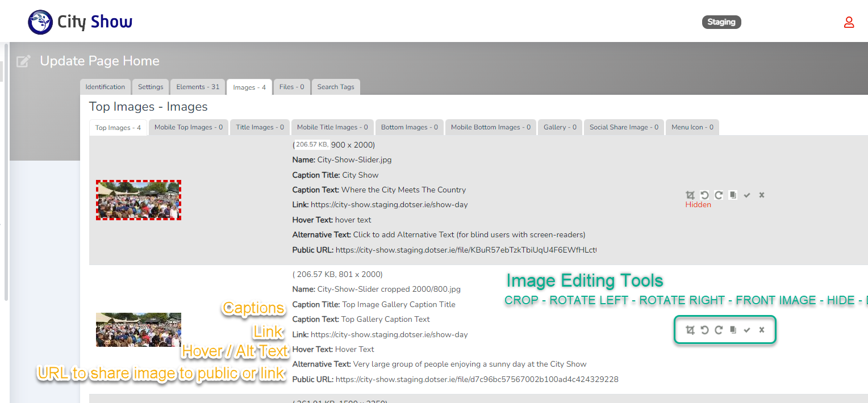Click the Staging environment badge

(721, 23)
